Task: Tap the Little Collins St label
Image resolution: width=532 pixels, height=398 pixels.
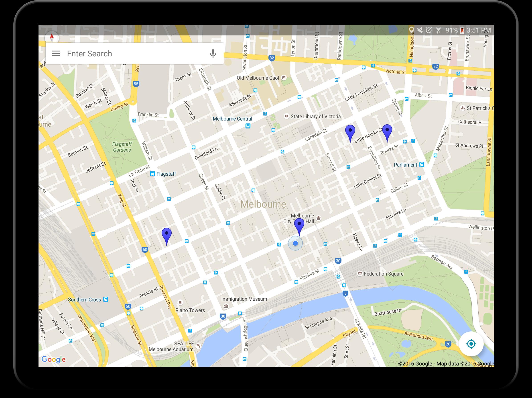Action: click(x=368, y=181)
